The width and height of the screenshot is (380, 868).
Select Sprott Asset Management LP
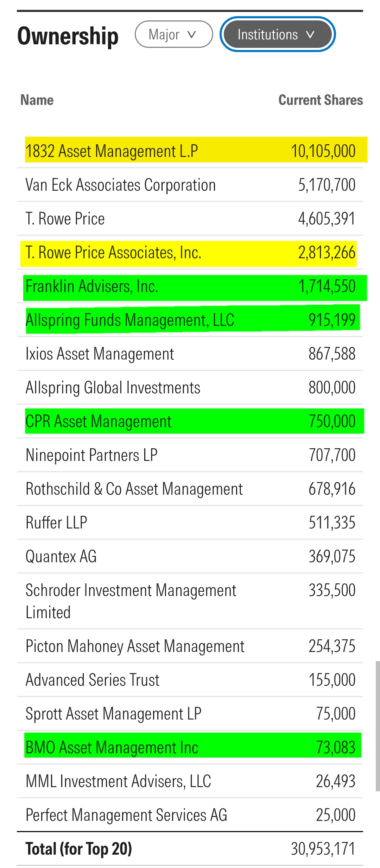pyautogui.click(x=113, y=714)
